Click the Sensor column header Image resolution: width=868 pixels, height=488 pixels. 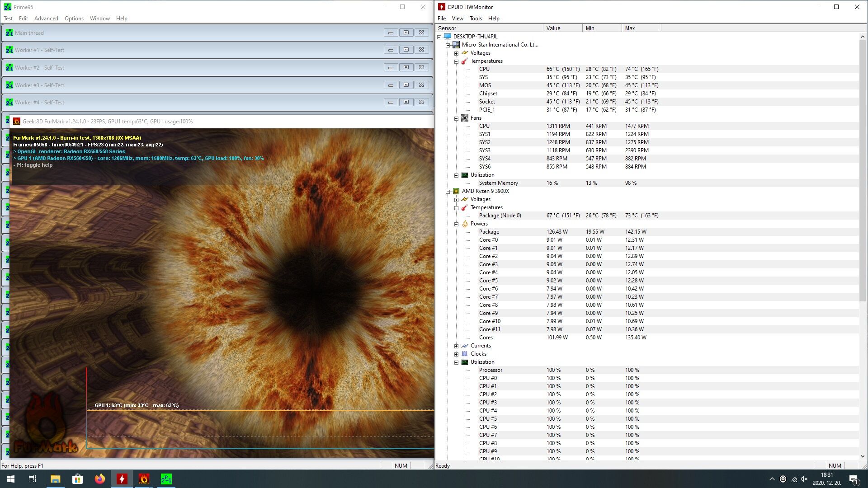[489, 28]
